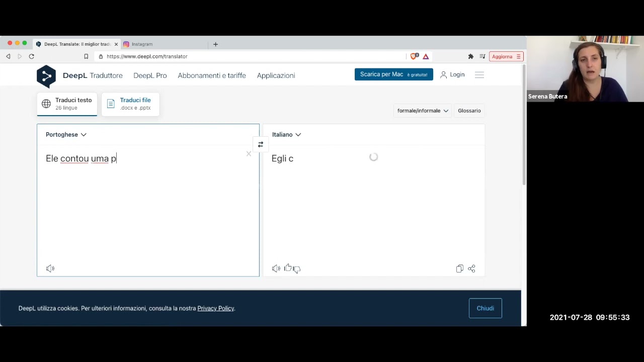Click the Aggiorna browser update button
The image size is (644, 362).
click(506, 56)
